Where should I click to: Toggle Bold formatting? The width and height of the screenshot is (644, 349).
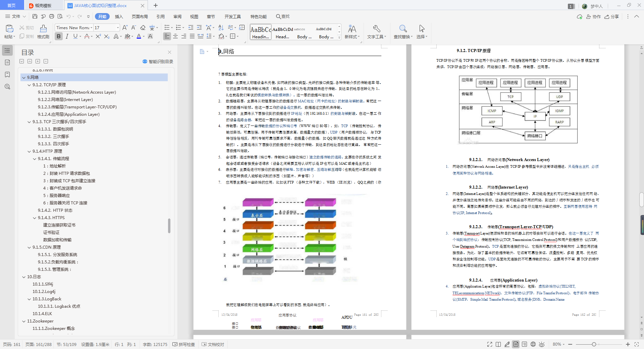click(x=59, y=36)
